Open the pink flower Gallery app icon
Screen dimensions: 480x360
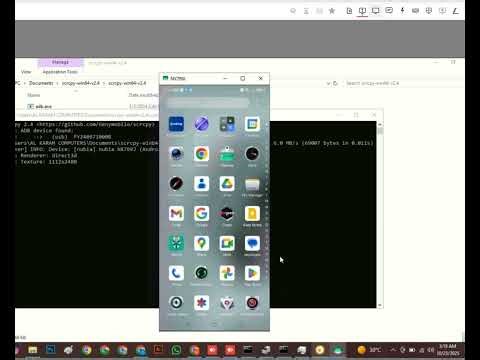click(x=201, y=303)
